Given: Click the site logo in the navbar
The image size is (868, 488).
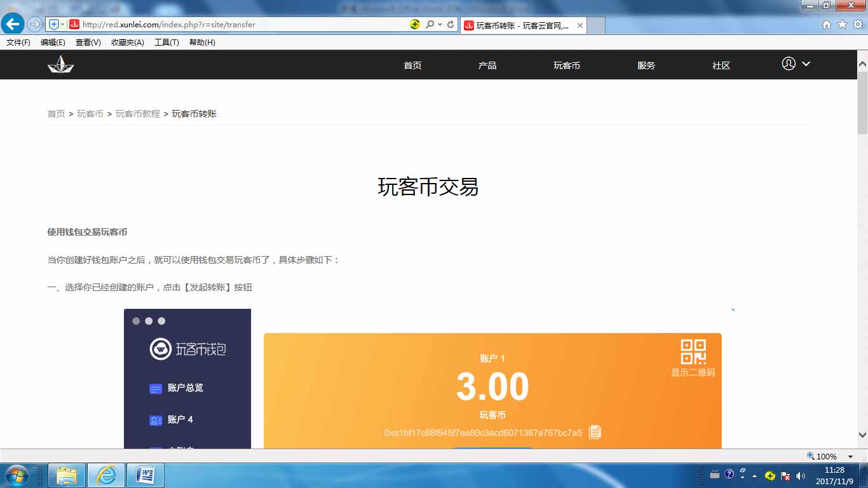Looking at the screenshot, I should 60,64.
